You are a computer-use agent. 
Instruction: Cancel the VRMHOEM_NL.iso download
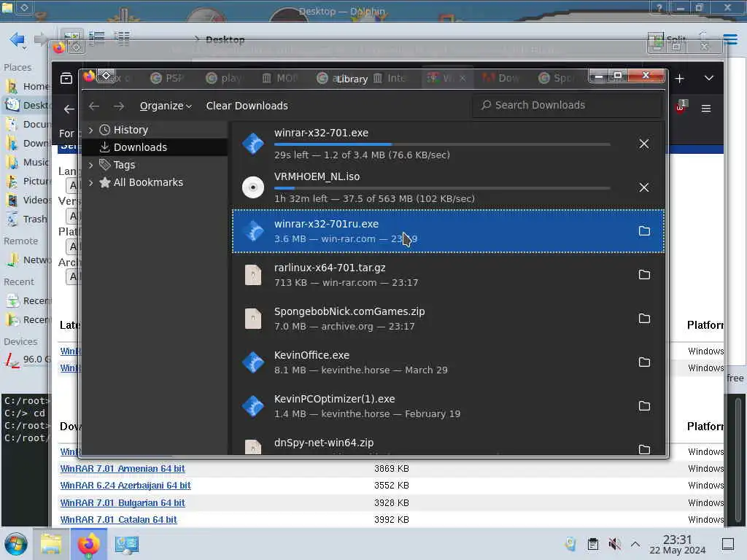tap(643, 187)
